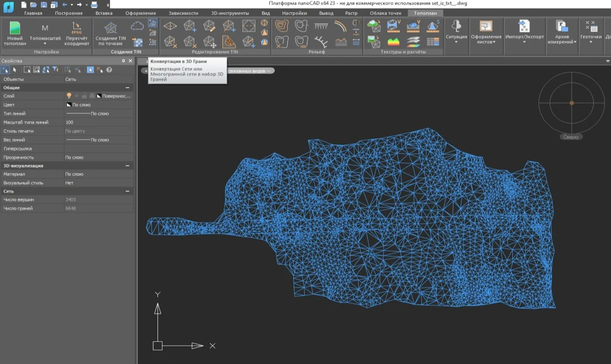This screenshot has width=611, height=364.
Task: Open the Топомасштаб dropdown
Action: (45, 43)
